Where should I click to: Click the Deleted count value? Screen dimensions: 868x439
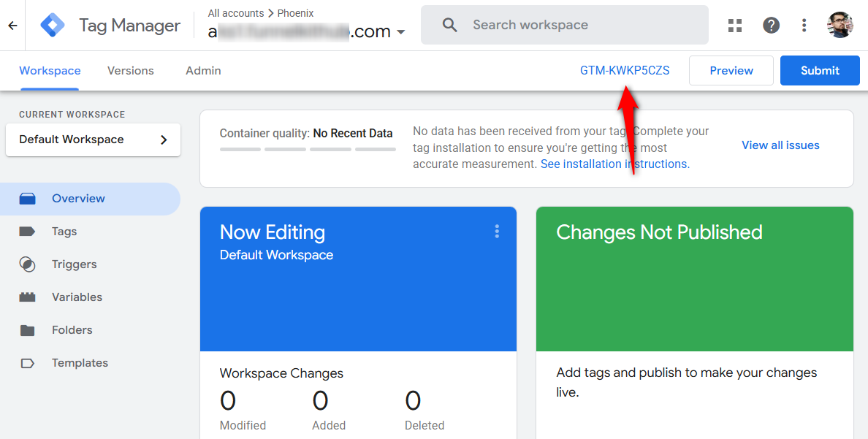click(413, 401)
